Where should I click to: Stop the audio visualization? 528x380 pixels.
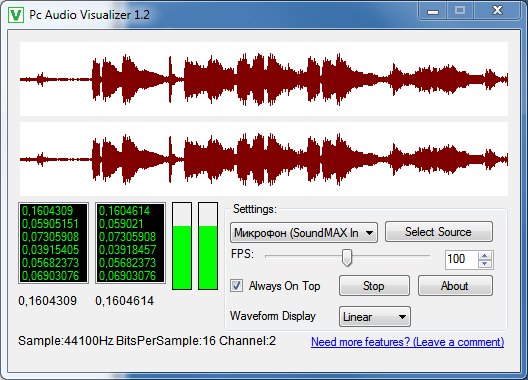coord(374,286)
